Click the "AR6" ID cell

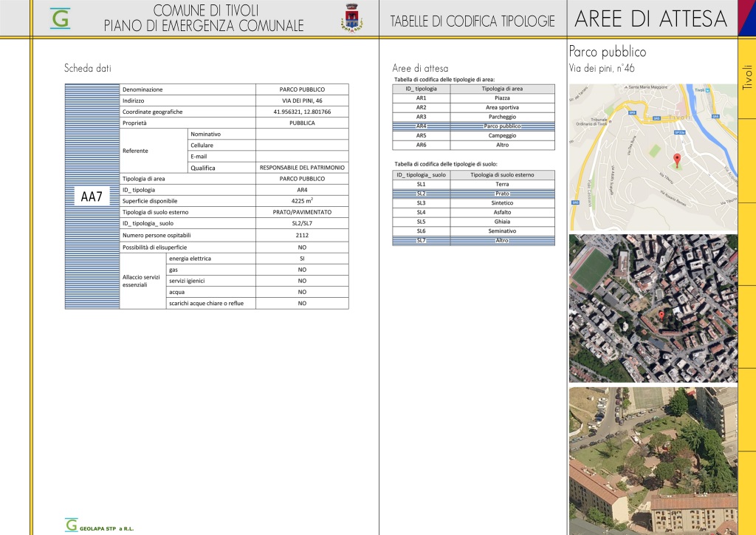click(422, 145)
